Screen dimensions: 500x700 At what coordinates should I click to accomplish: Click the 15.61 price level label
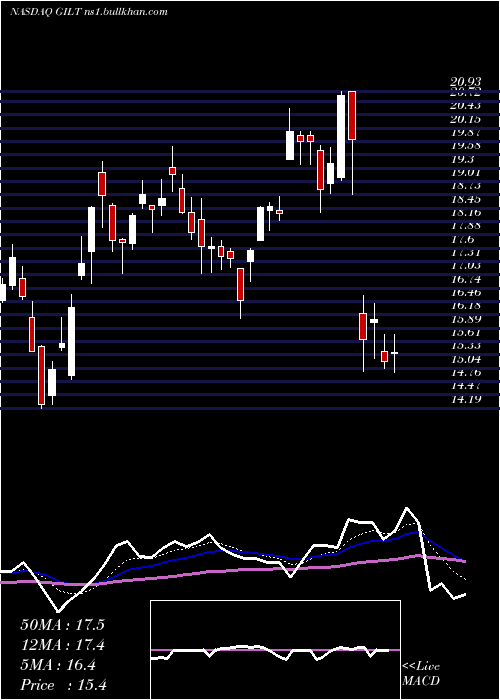tap(466, 333)
